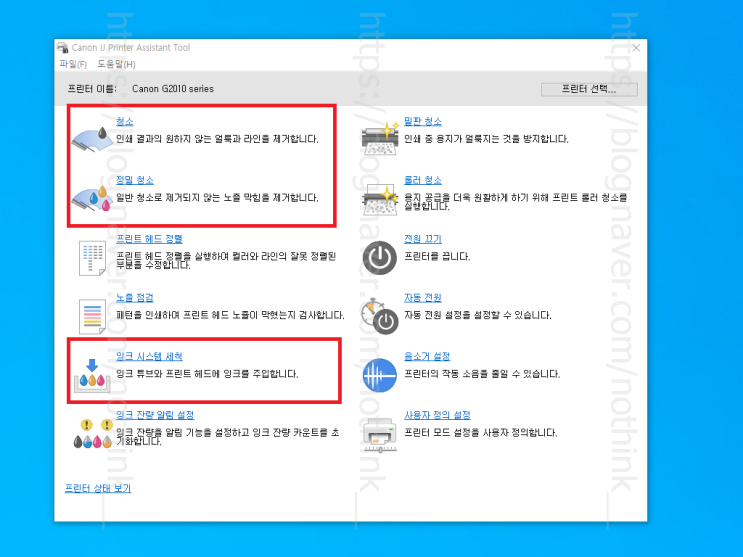The width and height of the screenshot is (743, 557).
Task: View printer status via 프린터 상태 보기
Action: 98,488
